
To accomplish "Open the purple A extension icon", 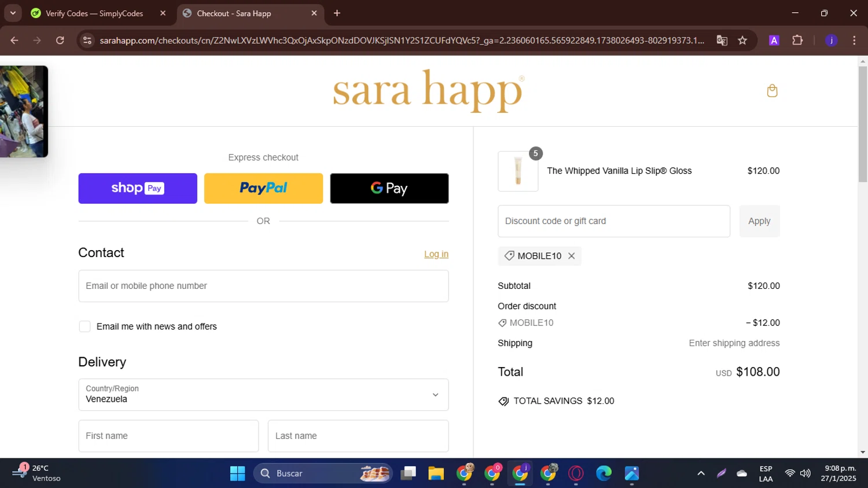I will click(774, 41).
